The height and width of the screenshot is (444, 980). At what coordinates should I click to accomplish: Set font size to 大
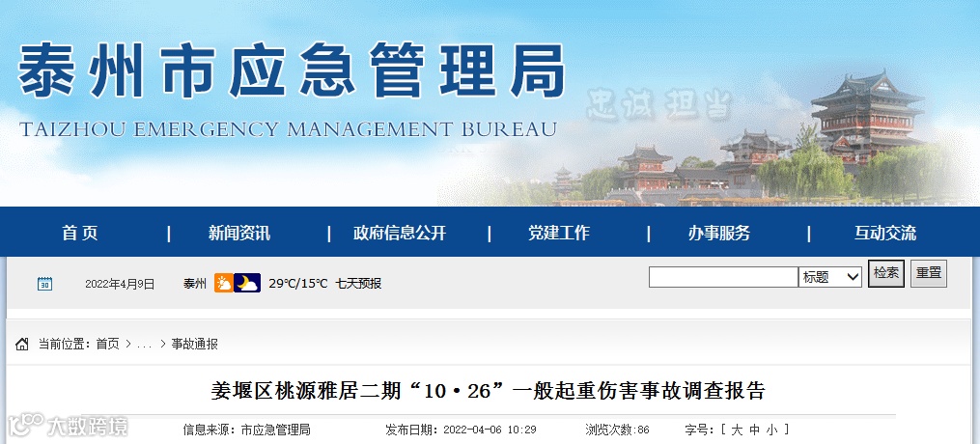tap(737, 430)
